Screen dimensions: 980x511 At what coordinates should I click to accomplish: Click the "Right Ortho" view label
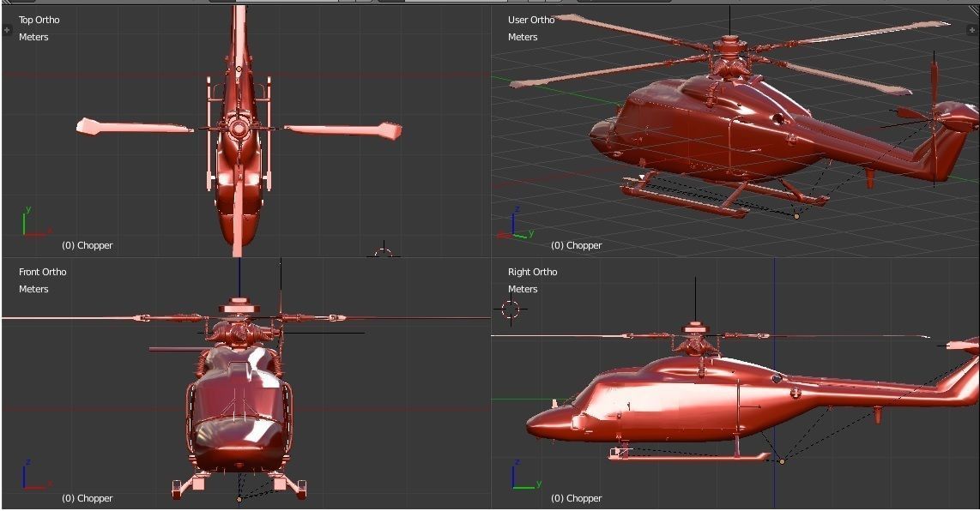point(533,272)
